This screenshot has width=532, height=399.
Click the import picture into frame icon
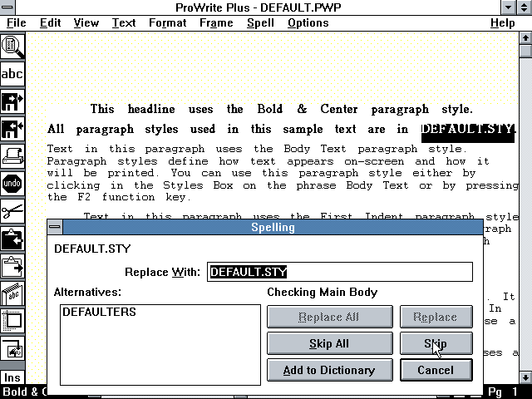click(x=12, y=349)
